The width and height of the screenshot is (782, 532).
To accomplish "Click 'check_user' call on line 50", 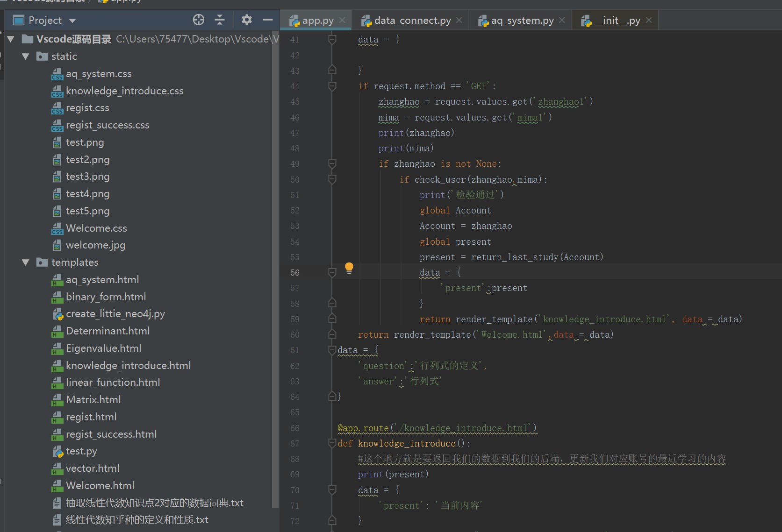I will point(440,180).
